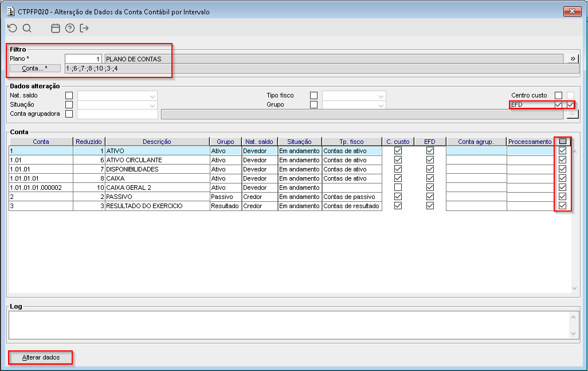This screenshot has width=588, height=371.
Task: Click the Plano number input field
Action: [83, 59]
